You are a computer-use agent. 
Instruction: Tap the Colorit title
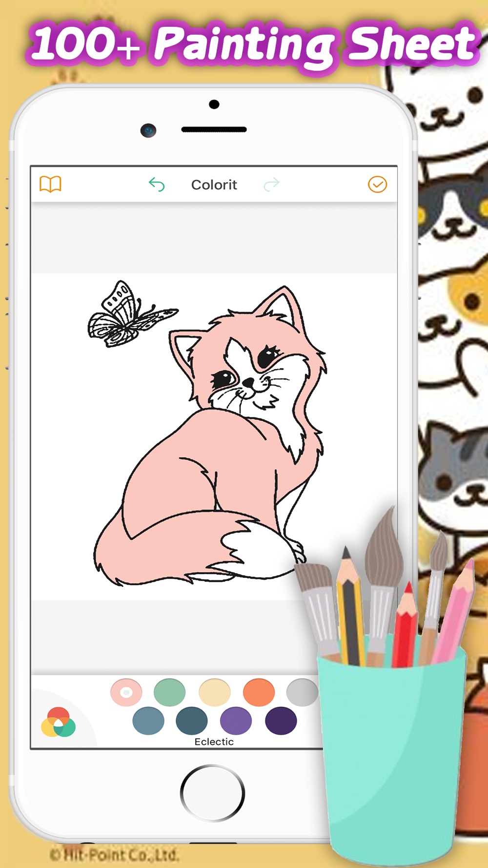pyautogui.click(x=214, y=185)
